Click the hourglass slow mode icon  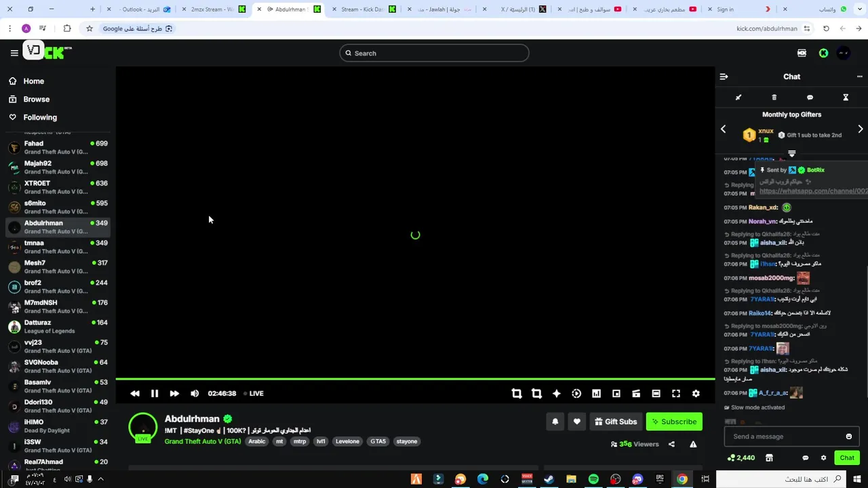click(x=846, y=98)
